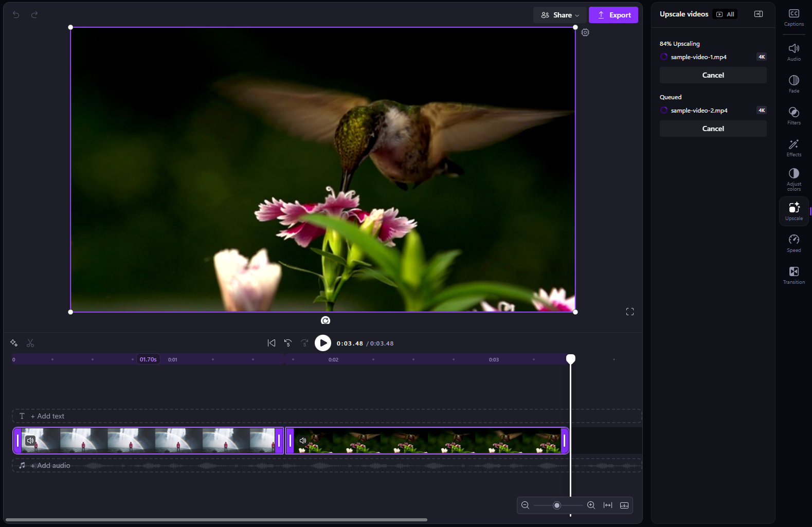Click the Queued status label
Viewport: 812px width, 527px height.
(671, 97)
